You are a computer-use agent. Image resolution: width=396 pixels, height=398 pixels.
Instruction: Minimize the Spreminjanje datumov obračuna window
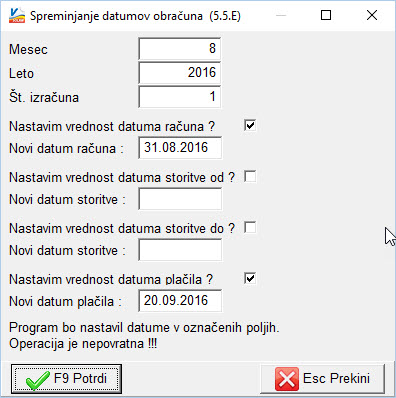click(x=281, y=15)
